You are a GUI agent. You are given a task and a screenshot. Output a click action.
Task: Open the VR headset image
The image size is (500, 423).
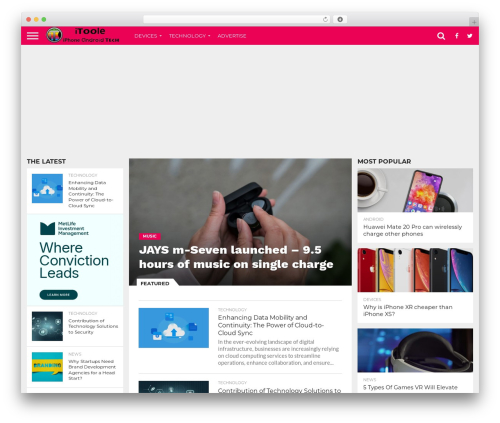coord(415,350)
